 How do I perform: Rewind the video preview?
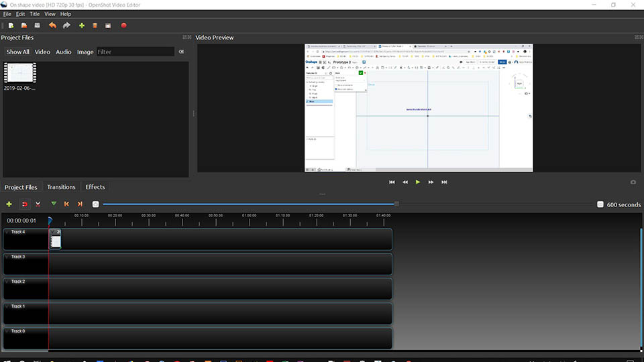pyautogui.click(x=405, y=182)
